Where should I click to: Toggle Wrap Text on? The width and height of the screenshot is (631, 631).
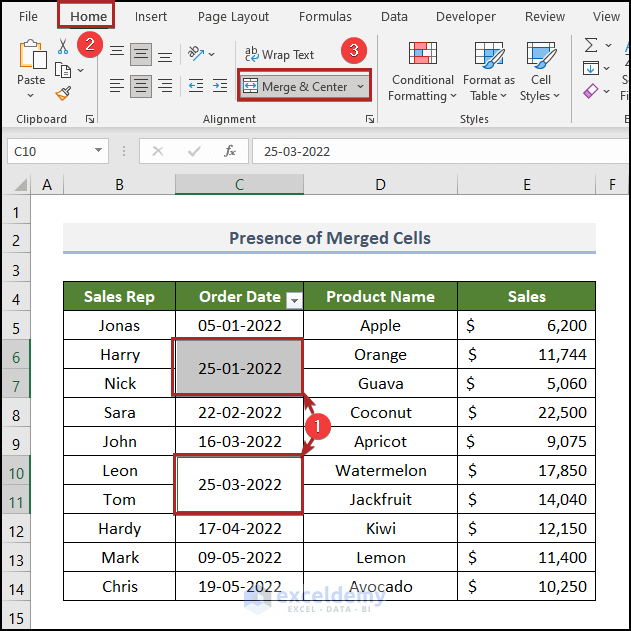coord(279,55)
